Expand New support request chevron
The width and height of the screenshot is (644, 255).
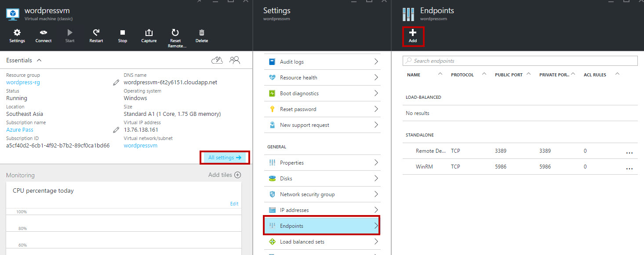tap(376, 125)
